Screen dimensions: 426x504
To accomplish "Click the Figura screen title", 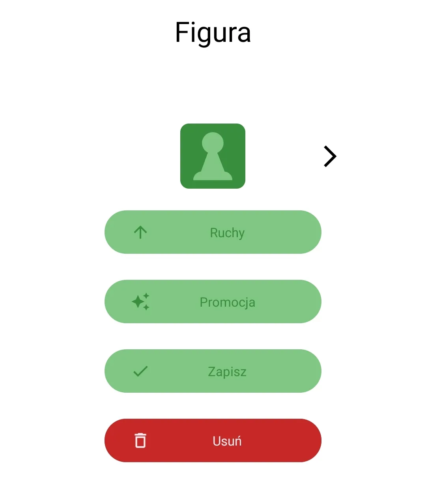I will coord(213,33).
